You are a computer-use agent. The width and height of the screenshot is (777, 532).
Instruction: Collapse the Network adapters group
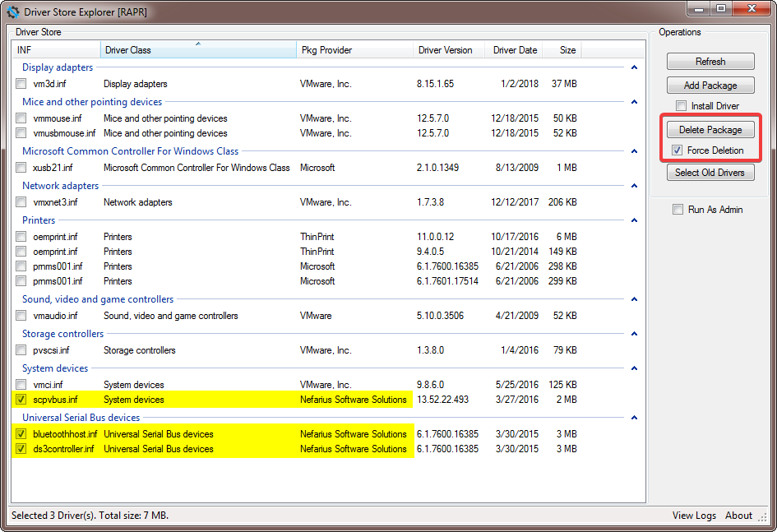coord(634,186)
